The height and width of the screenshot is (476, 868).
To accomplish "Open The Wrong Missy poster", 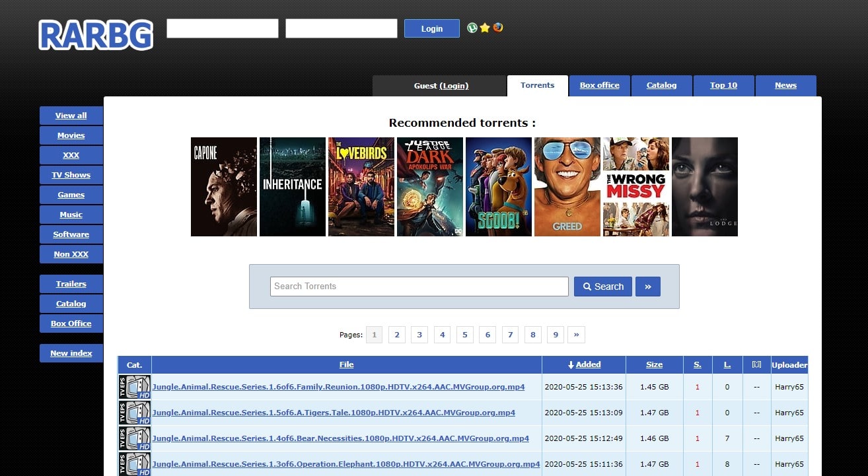I will coord(636,187).
